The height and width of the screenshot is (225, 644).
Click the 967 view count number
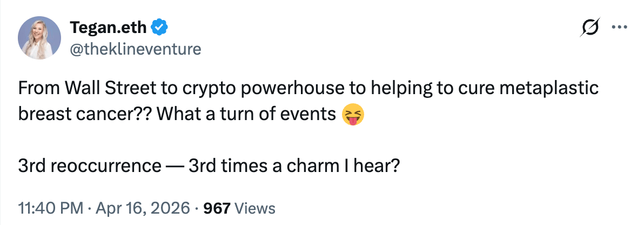pos(217,208)
